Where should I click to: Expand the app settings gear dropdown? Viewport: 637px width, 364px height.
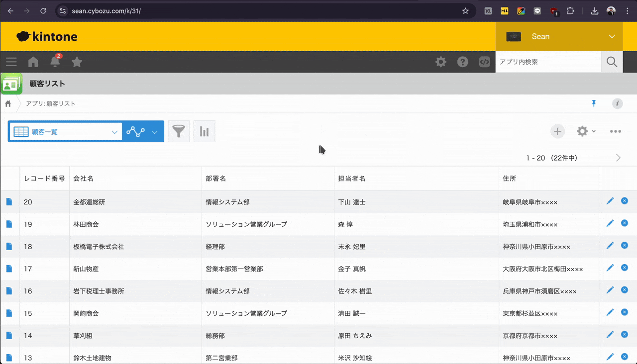586,131
